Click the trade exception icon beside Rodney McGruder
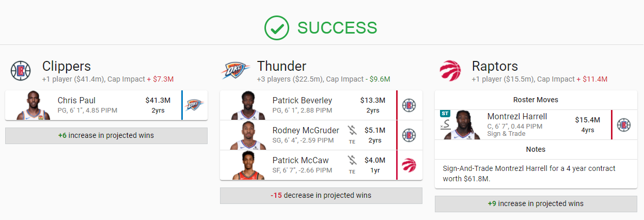This screenshot has width=644, height=220. [352, 135]
